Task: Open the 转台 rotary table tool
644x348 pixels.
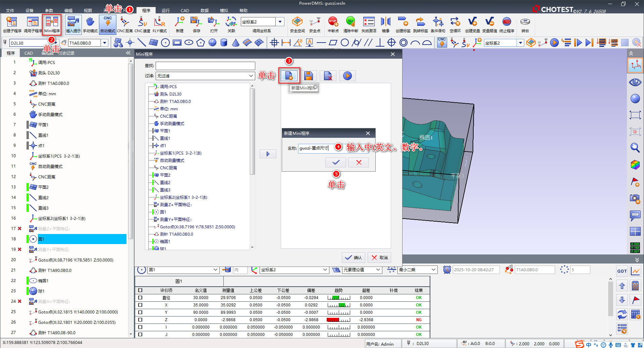Action: point(525,24)
